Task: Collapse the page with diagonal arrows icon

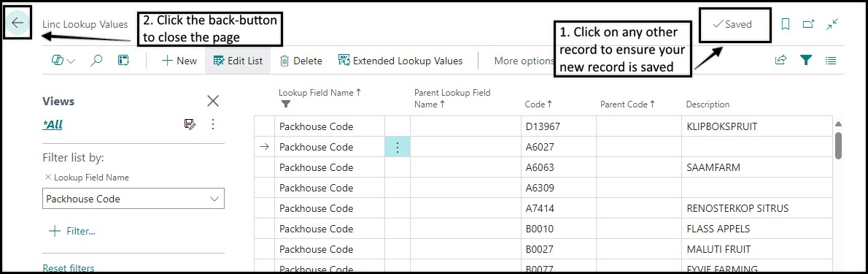Action: click(832, 24)
